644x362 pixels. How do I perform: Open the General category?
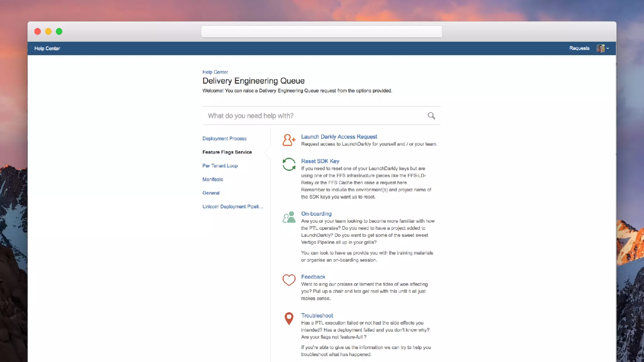211,193
